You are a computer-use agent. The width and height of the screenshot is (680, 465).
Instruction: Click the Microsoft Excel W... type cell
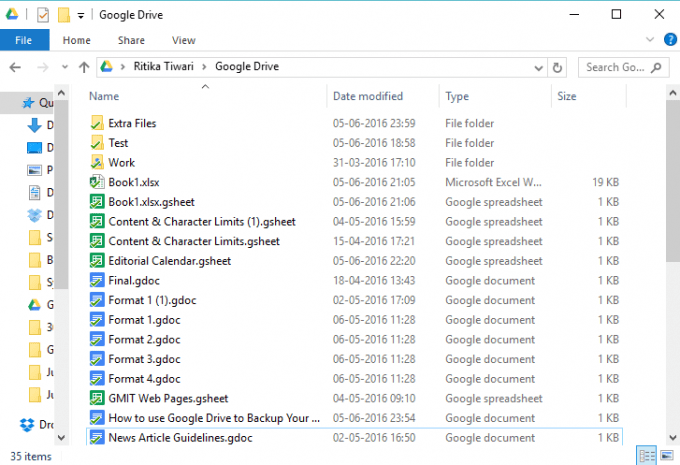(x=494, y=182)
